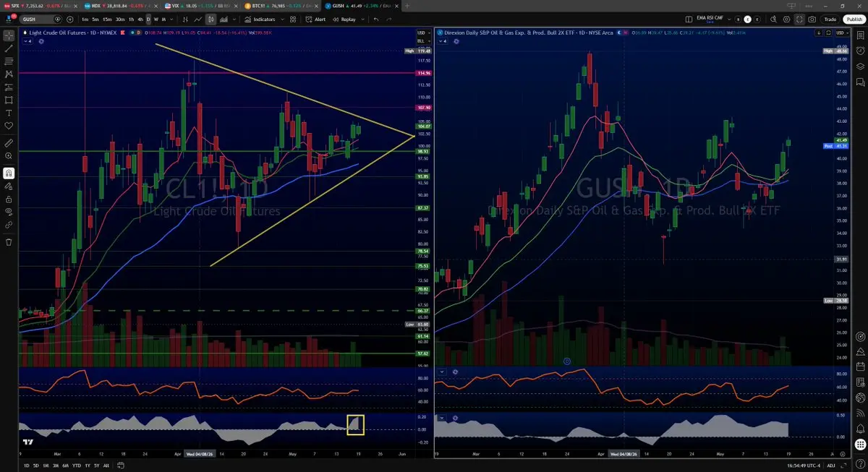Viewport: 868px width, 472px height.
Task: Click the trash can to remove drawings
Action: point(9,241)
